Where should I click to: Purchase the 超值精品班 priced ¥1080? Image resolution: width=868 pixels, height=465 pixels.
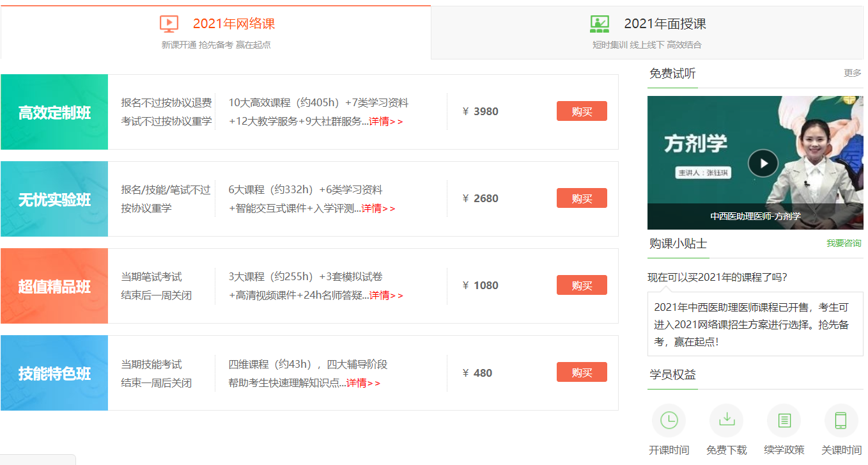tap(582, 285)
